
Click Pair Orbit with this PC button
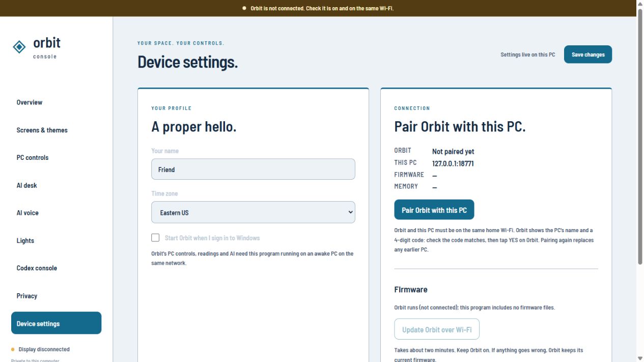click(434, 210)
